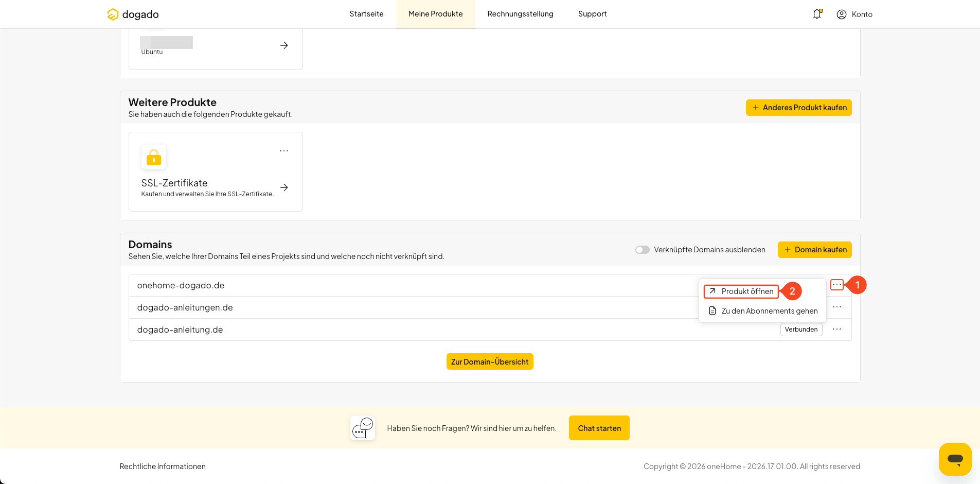
Task: Select the dogado-anleitung.de domain name
Action: coord(180,330)
